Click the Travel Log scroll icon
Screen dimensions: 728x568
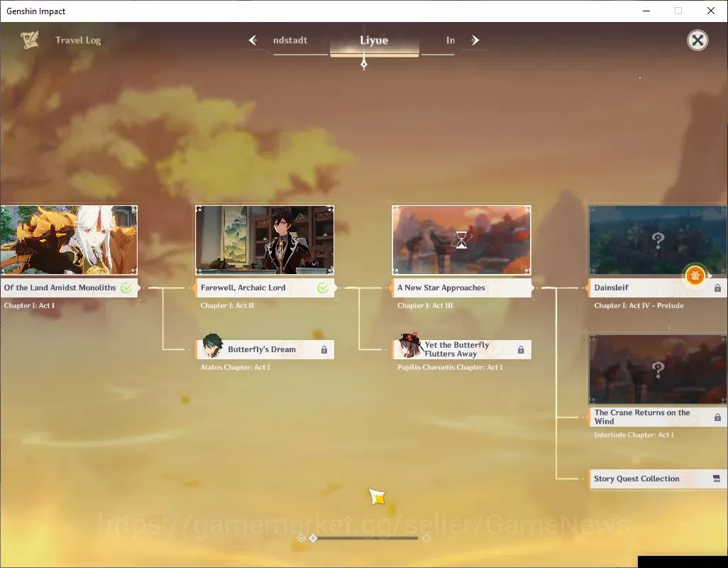click(x=29, y=40)
